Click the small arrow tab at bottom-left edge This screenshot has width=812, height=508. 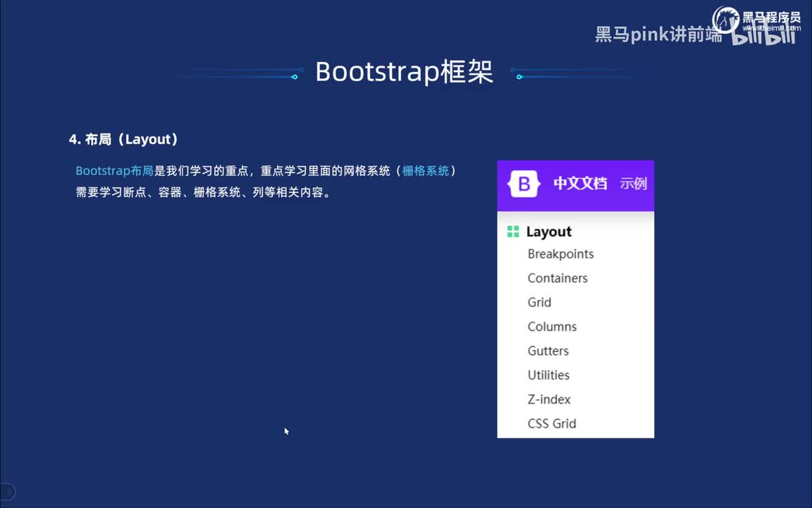tap(8, 491)
